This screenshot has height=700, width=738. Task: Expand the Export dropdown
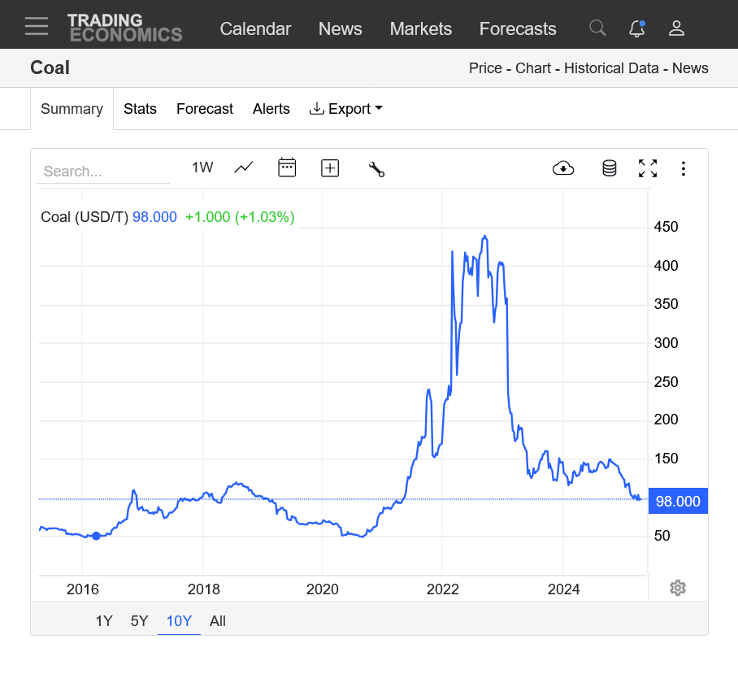tap(346, 109)
